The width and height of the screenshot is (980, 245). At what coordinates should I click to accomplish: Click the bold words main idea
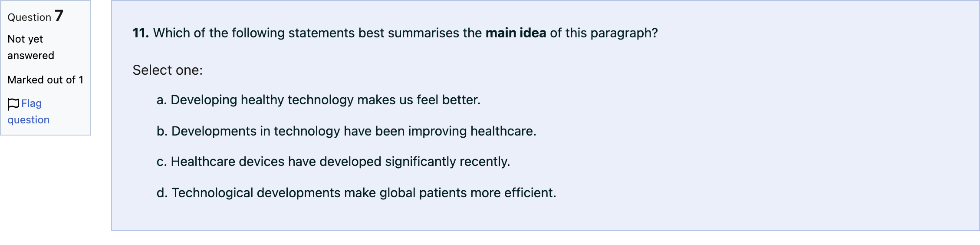coord(516,33)
